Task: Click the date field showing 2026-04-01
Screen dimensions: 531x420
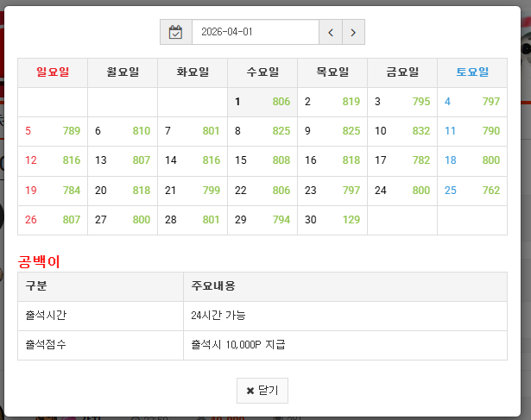Action: [x=255, y=32]
